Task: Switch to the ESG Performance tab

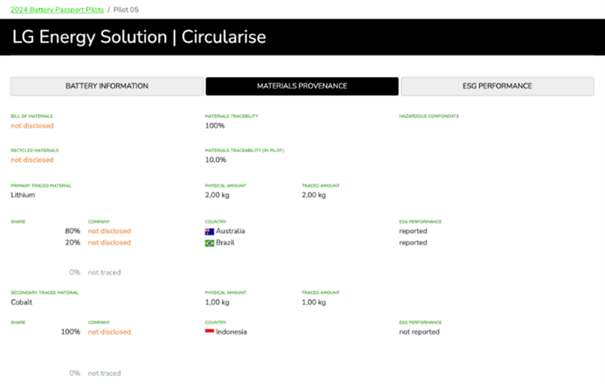Action: pos(497,86)
